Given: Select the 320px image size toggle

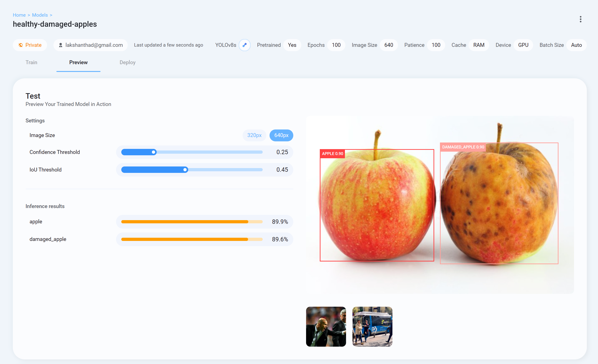Looking at the screenshot, I should click(254, 135).
